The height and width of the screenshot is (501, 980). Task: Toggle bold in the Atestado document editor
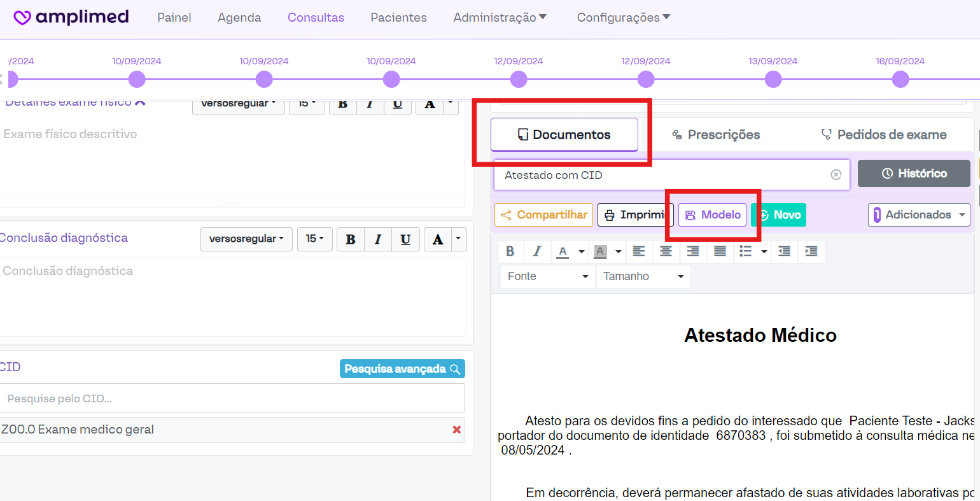coord(510,251)
